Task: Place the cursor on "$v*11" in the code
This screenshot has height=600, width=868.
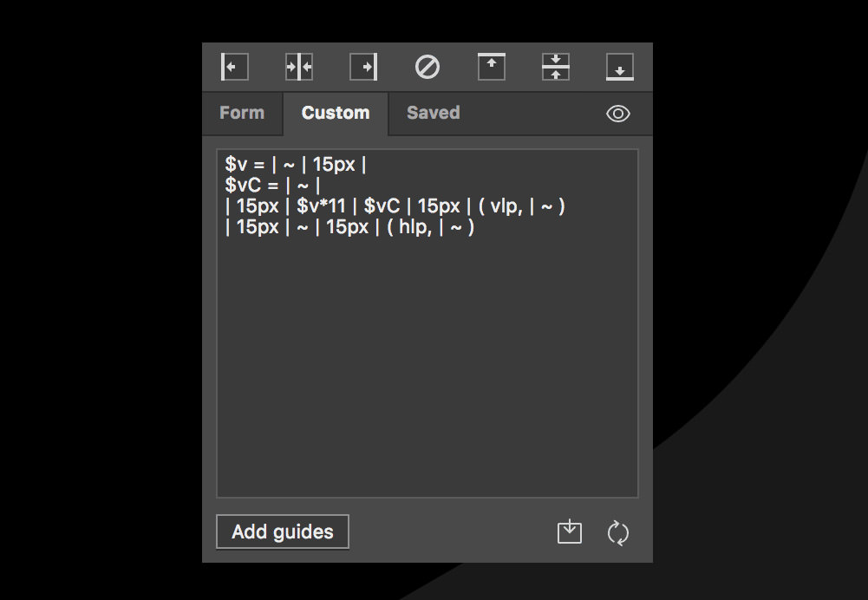Action: point(322,206)
